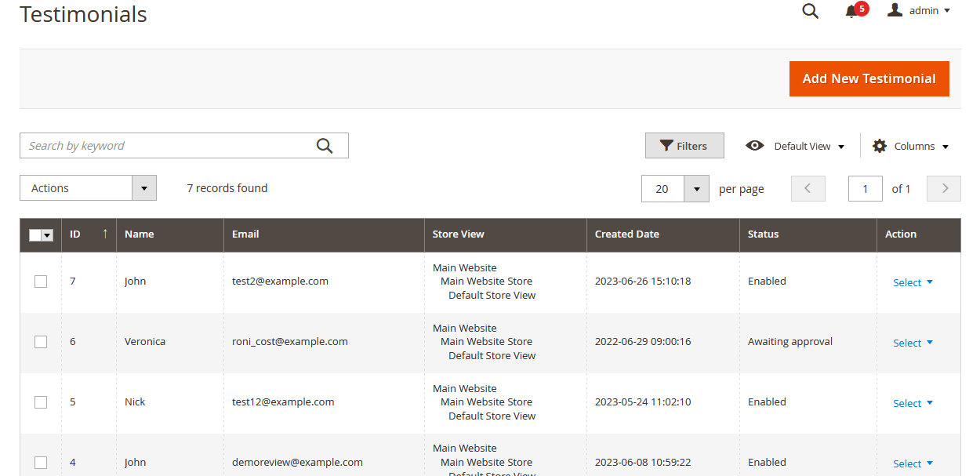Check the box for testimonial ID 7
The height and width of the screenshot is (476, 980).
41,282
